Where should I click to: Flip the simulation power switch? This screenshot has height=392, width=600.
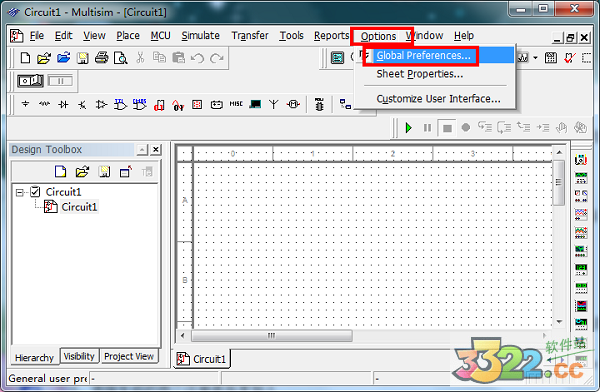coord(31,81)
